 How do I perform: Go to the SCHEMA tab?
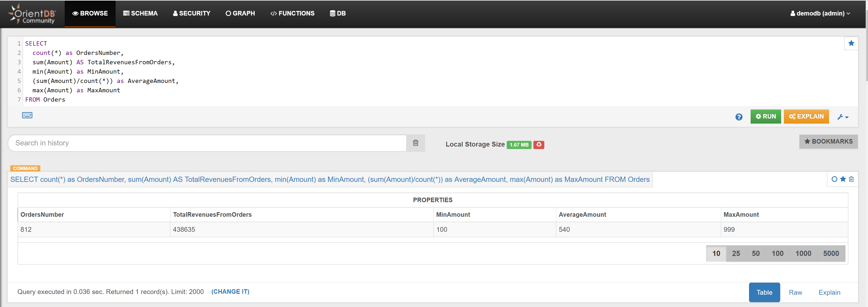pos(140,13)
